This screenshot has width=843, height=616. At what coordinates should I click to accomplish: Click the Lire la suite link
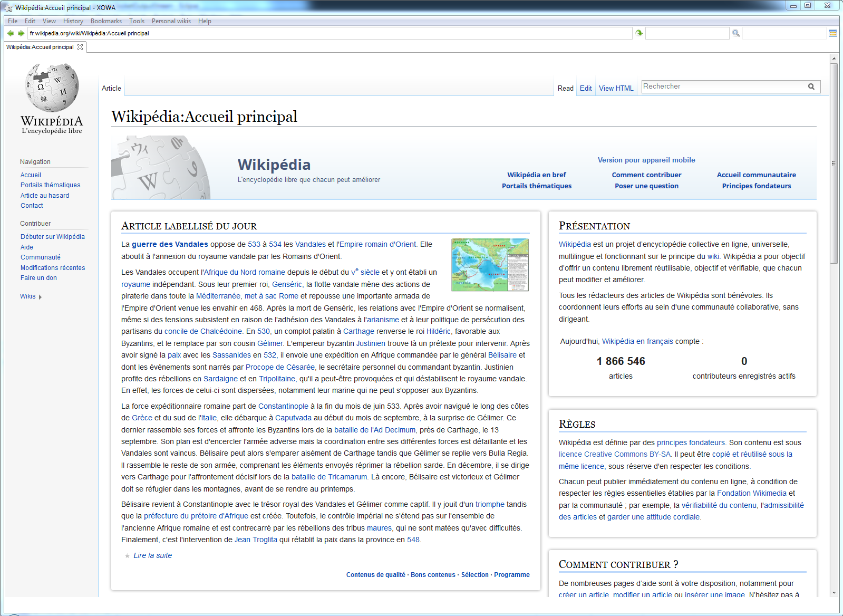[152, 555]
